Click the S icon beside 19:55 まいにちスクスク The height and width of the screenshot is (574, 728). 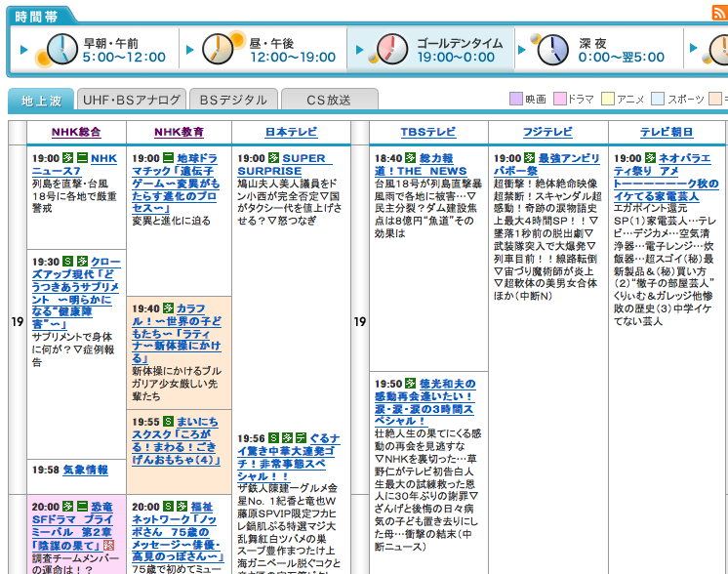[x=169, y=422]
